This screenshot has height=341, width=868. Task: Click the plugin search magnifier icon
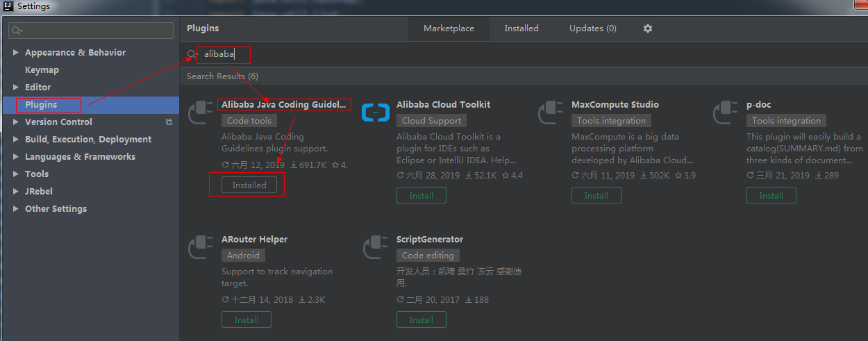(192, 54)
